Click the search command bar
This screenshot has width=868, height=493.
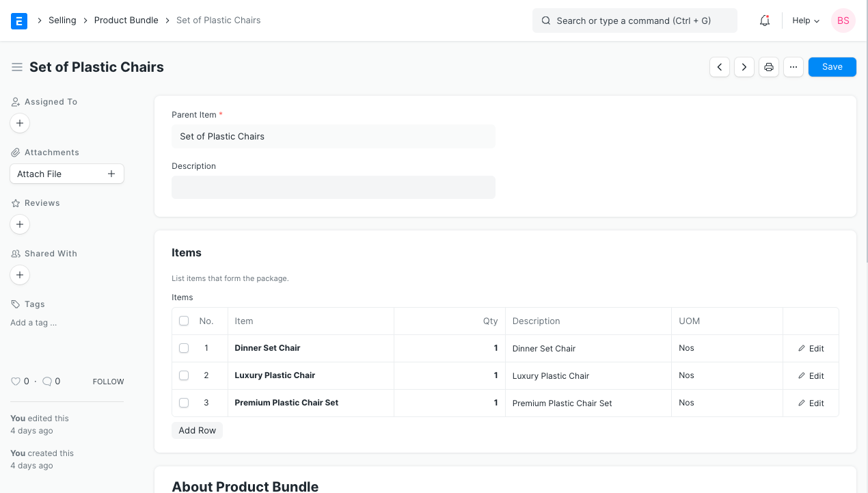[x=634, y=21]
